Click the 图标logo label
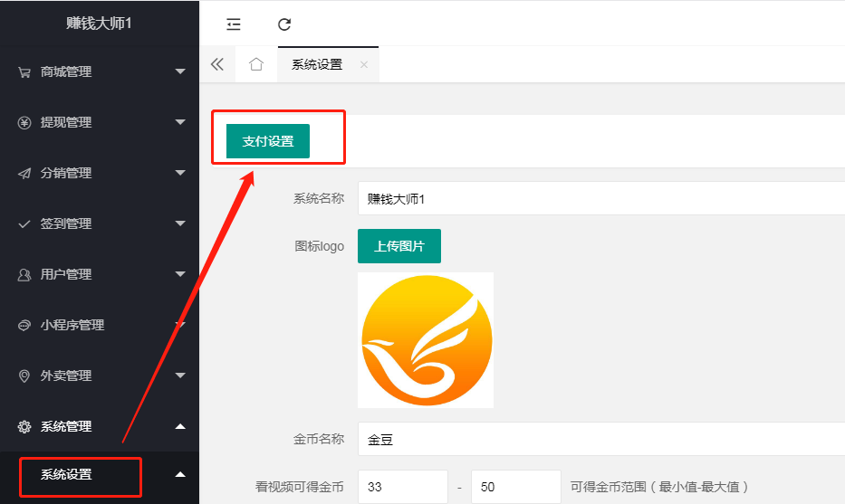The image size is (845, 504). [319, 246]
